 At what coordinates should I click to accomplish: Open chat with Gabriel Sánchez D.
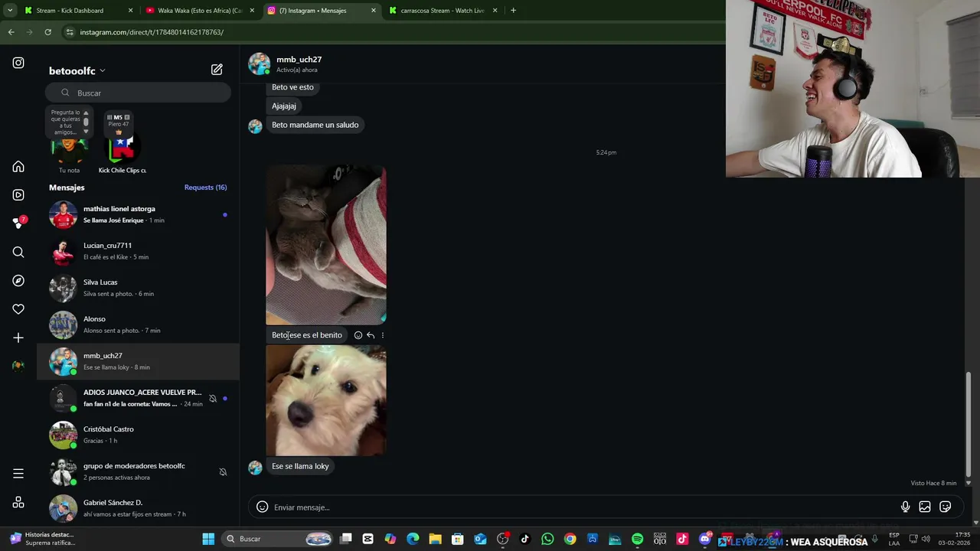pos(138,508)
